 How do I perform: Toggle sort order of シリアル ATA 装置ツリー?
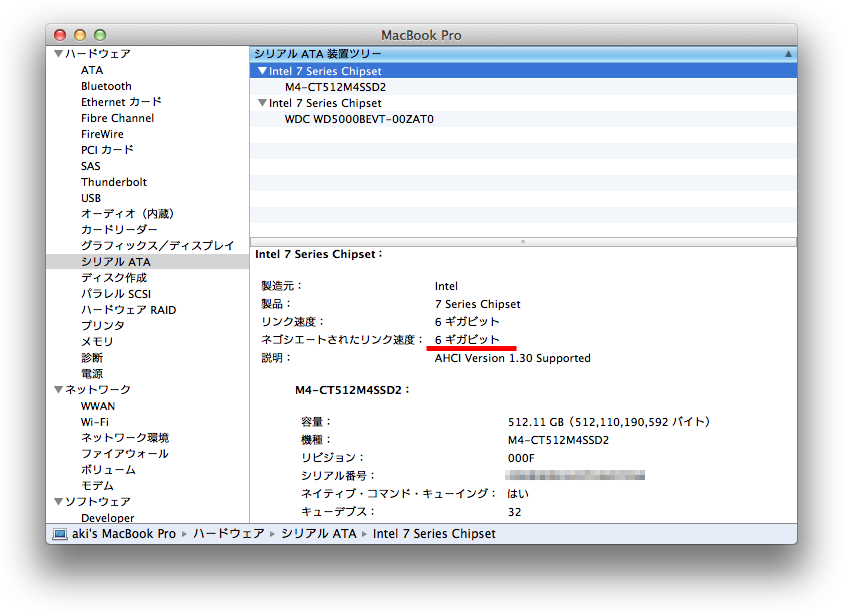[x=788, y=54]
